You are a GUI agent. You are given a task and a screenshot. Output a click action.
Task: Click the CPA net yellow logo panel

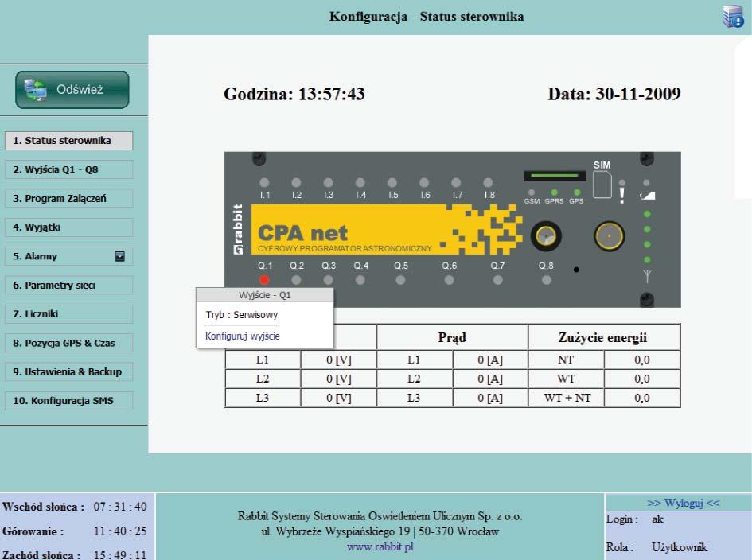tap(387, 230)
